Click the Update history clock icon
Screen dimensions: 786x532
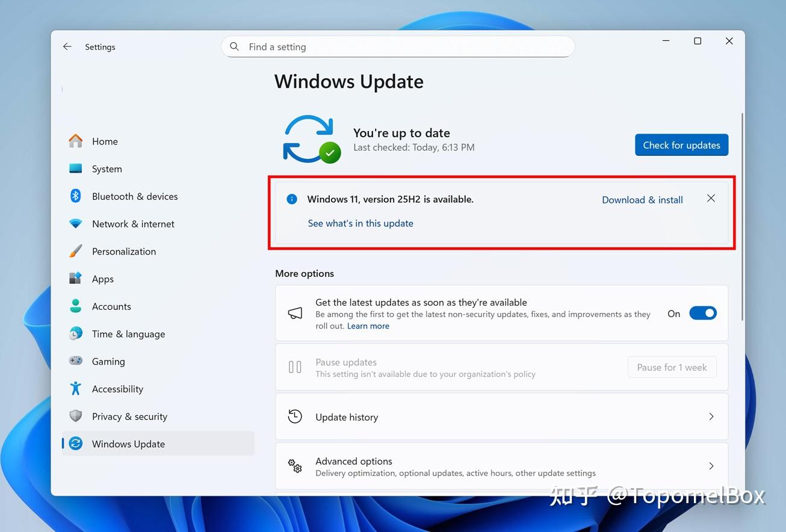click(x=295, y=416)
